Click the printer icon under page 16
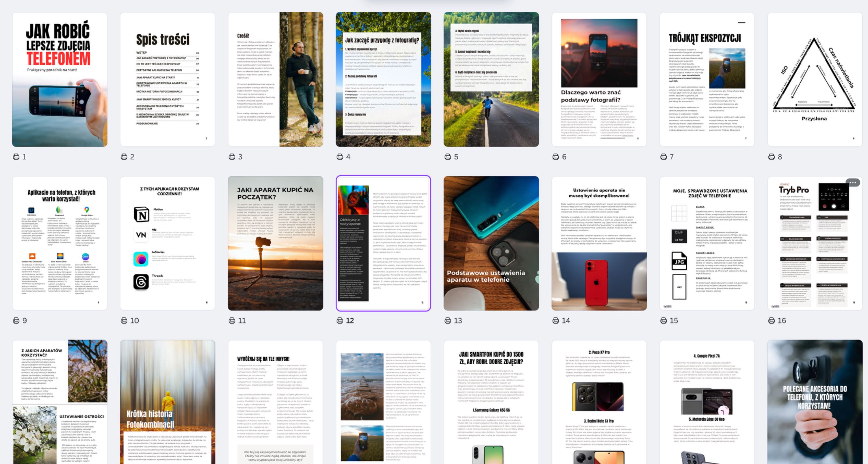 pos(771,321)
